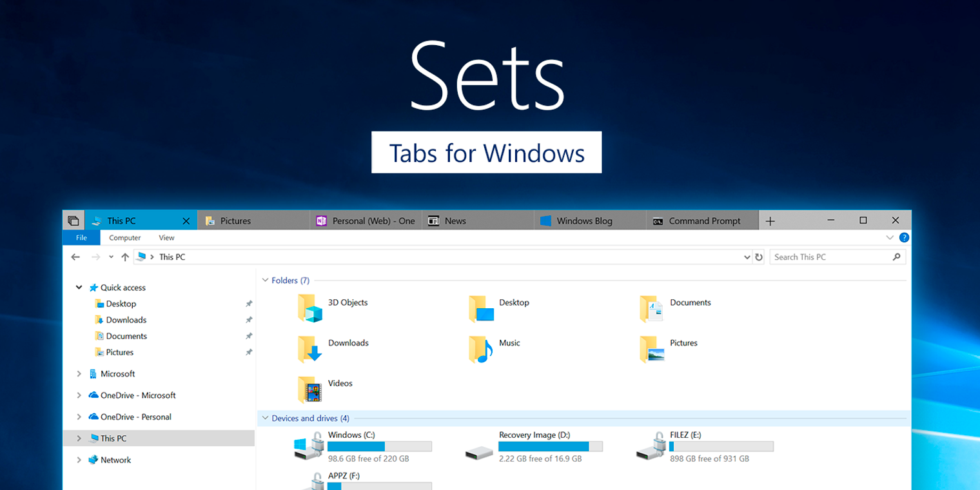Screen dimensions: 980x490
Task: Open the Documents folder icon in Folders
Action: [x=652, y=308]
